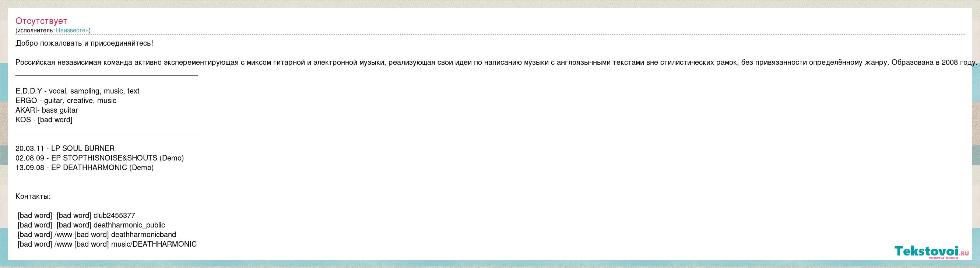Click the E.D.D.Y vocal, sampling line
Viewport: 980px width, 268px height.
(77, 91)
